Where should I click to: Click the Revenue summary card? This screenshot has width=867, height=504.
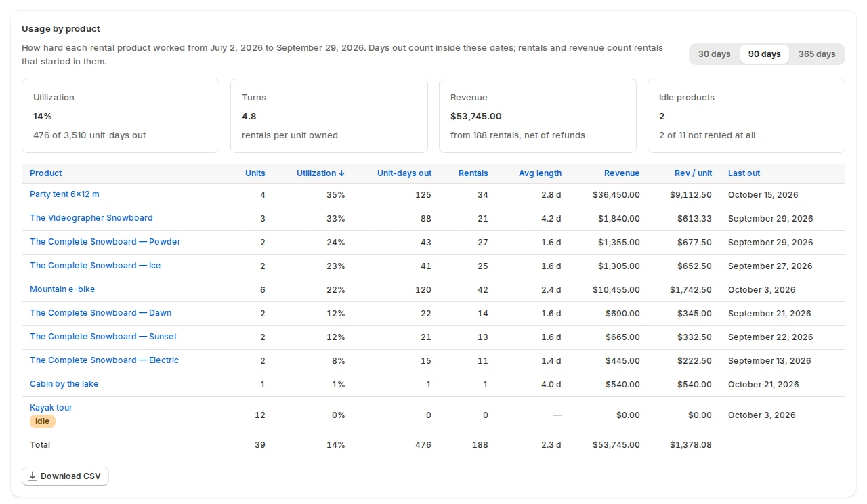pyautogui.click(x=538, y=116)
